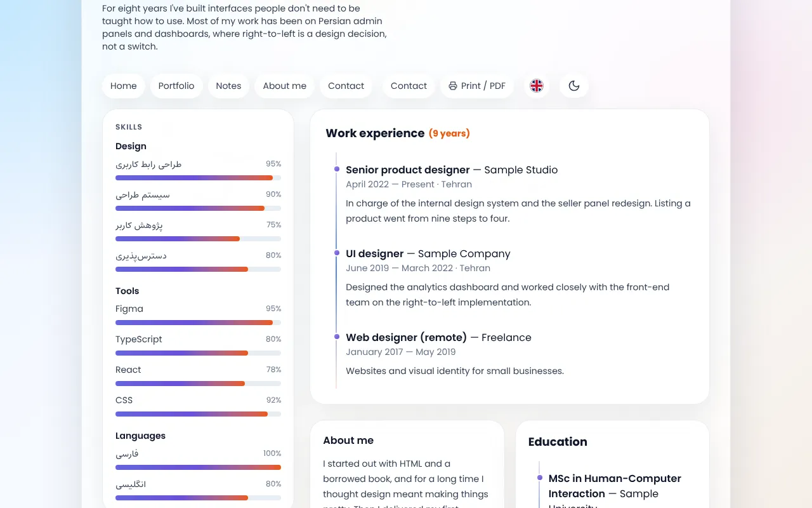Click the Work experience heading
The width and height of the screenshot is (812, 508).
point(375,133)
